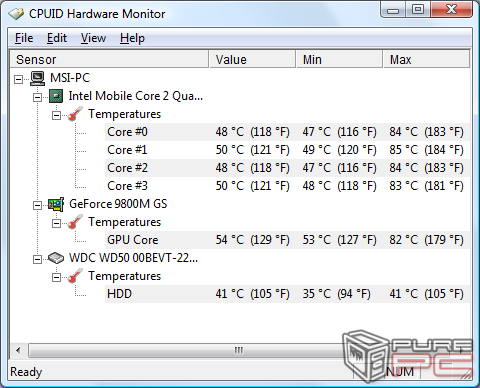Click HDD min value 35 °C
The image size is (480, 388).
coord(336,294)
